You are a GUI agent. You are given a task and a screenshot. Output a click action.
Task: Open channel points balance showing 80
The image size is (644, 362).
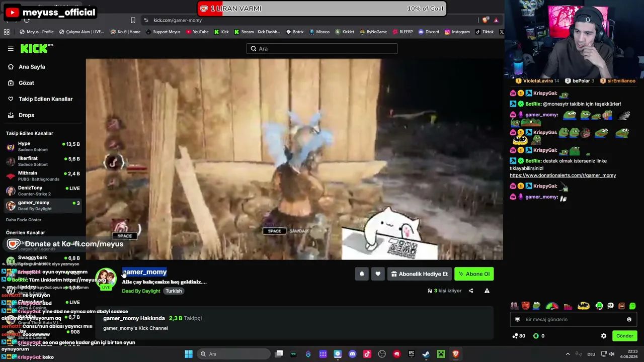pos(519,336)
